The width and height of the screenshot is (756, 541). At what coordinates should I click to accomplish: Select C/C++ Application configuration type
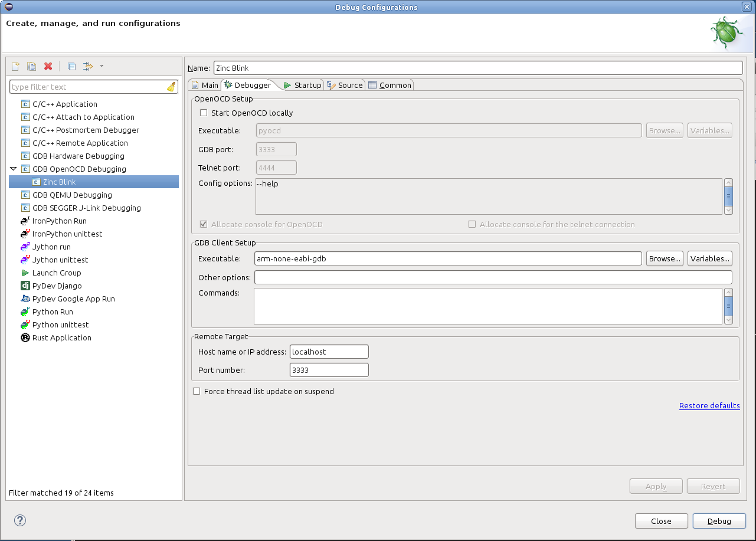[x=65, y=104]
